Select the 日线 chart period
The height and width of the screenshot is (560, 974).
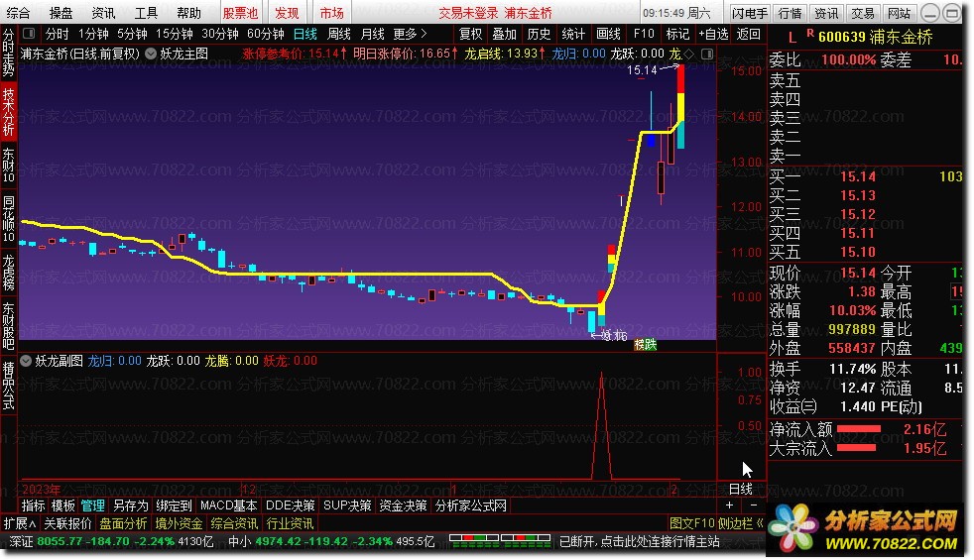305,34
